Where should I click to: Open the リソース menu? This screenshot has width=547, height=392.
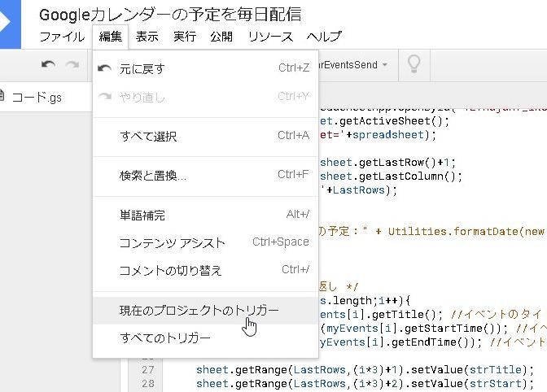[x=270, y=37]
